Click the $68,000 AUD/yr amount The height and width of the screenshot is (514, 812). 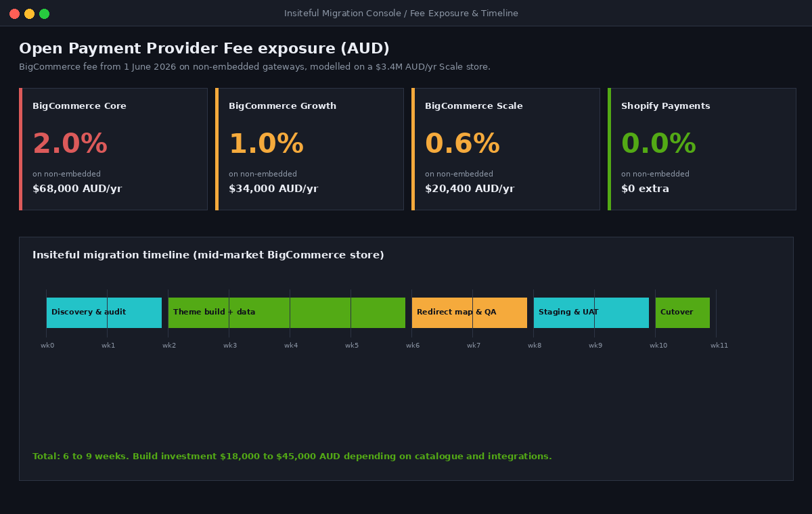click(77, 189)
